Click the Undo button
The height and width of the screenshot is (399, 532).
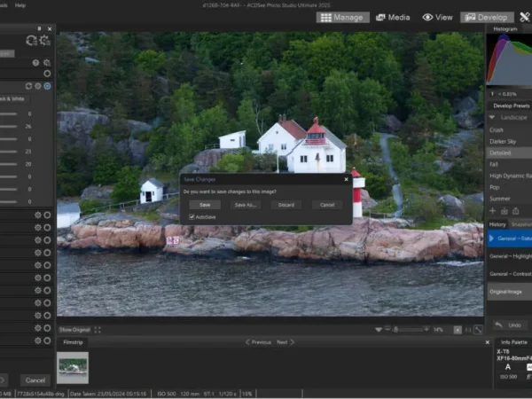pyautogui.click(x=511, y=325)
